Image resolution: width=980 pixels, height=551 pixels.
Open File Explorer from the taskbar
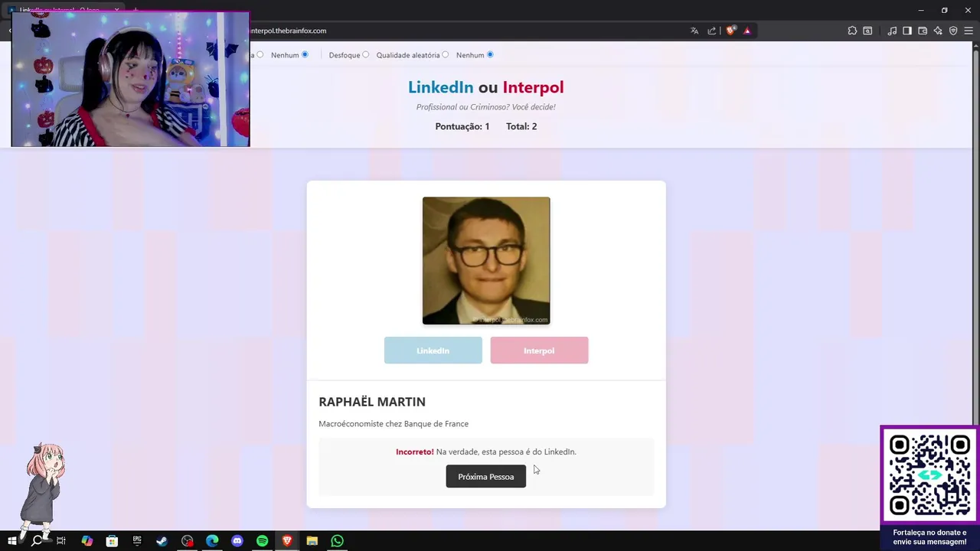coord(312,541)
